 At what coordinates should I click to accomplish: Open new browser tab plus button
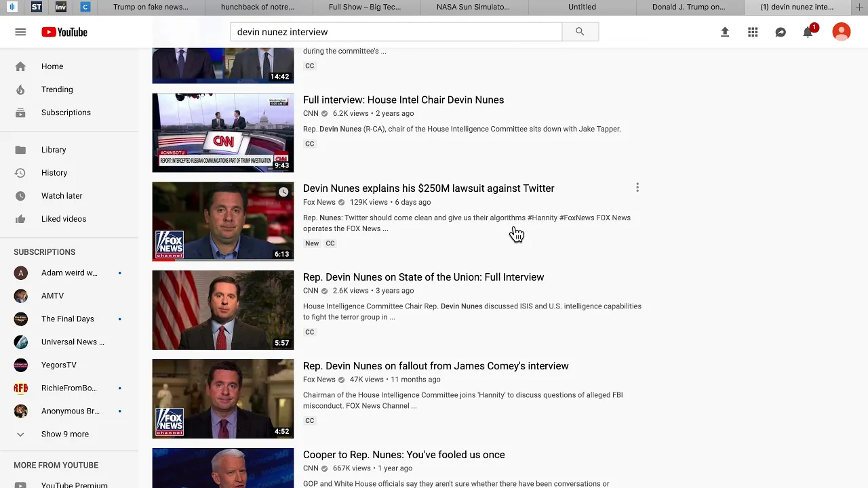pos(860,7)
